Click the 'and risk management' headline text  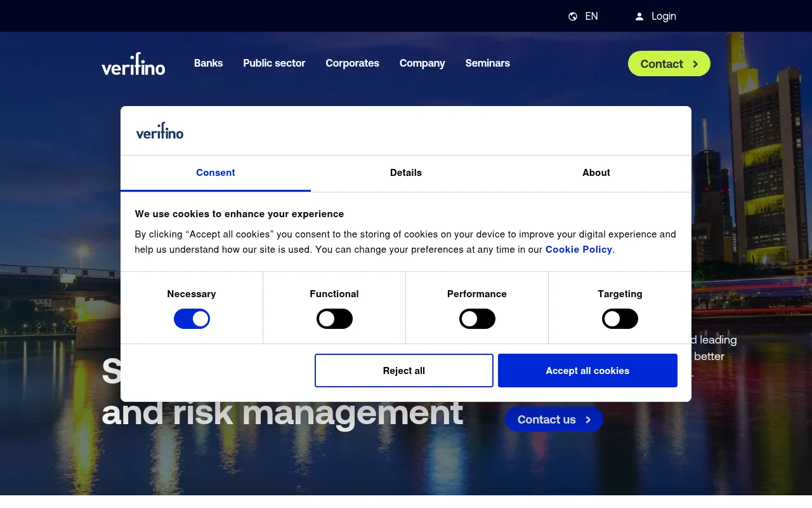[282, 413]
